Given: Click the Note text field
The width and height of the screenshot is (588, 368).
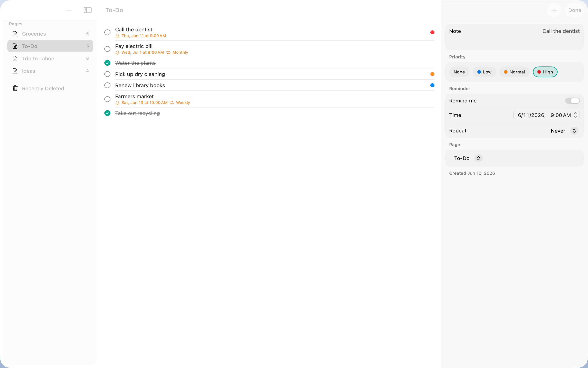Looking at the screenshot, I should [x=514, y=37].
